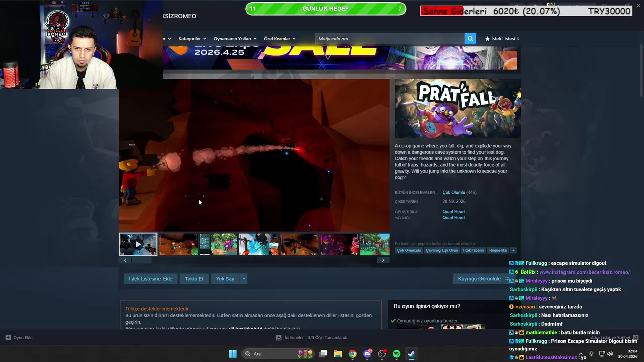This screenshot has width=644, height=362.
Task: Click the sale banner at top
Action: click(x=340, y=58)
